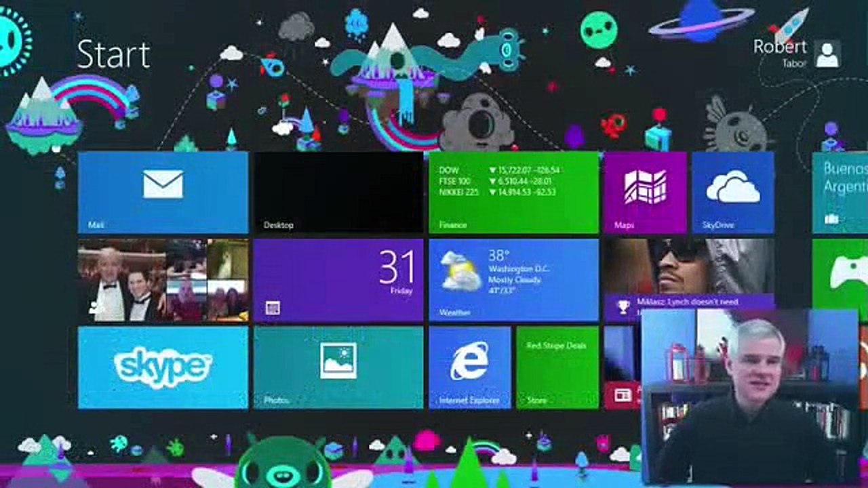Open the Photos tile
The image size is (868, 488).
[338, 367]
